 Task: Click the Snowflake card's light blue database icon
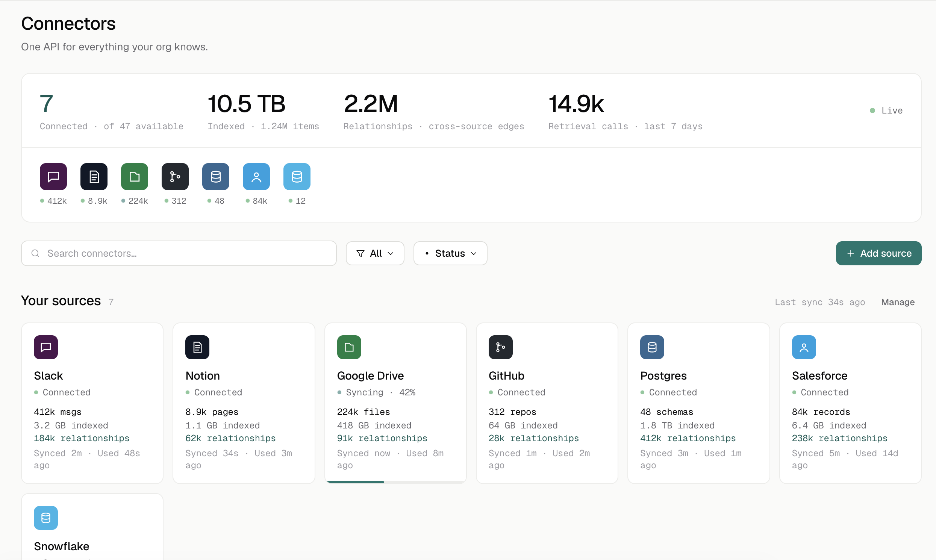45,518
